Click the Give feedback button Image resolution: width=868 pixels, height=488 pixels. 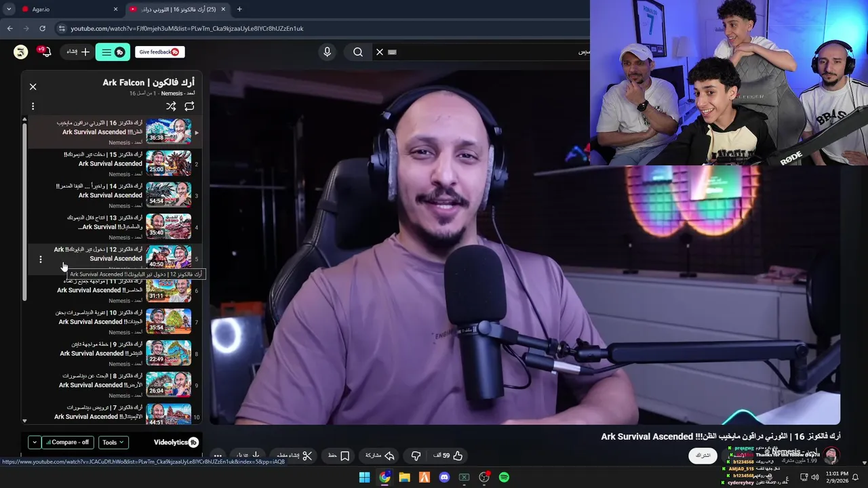point(159,52)
